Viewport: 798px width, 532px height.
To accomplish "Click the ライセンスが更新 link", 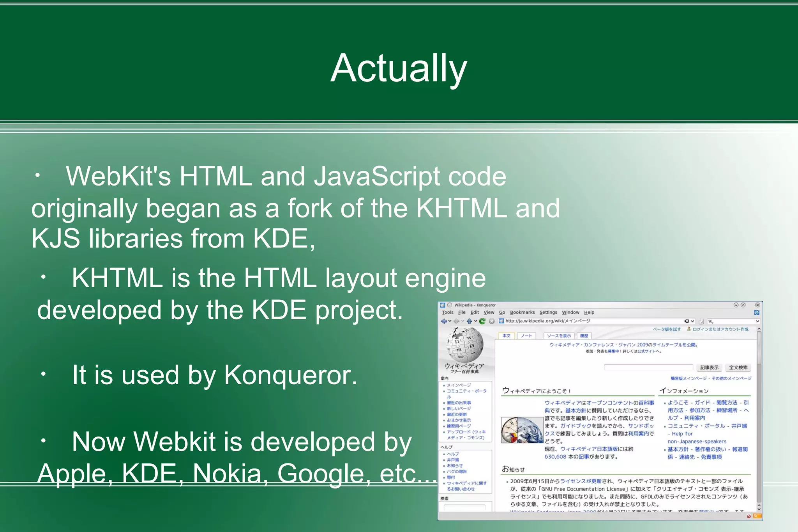I will pos(581,481).
